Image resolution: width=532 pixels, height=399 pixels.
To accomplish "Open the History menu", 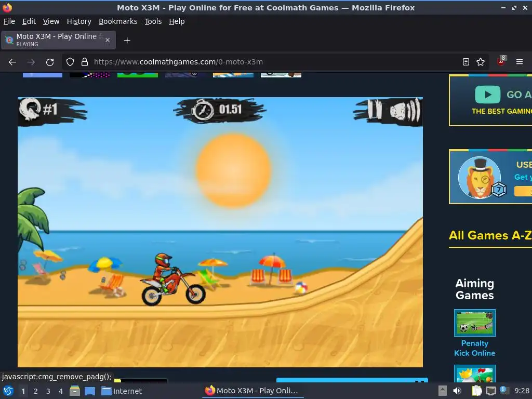I will [x=79, y=21].
